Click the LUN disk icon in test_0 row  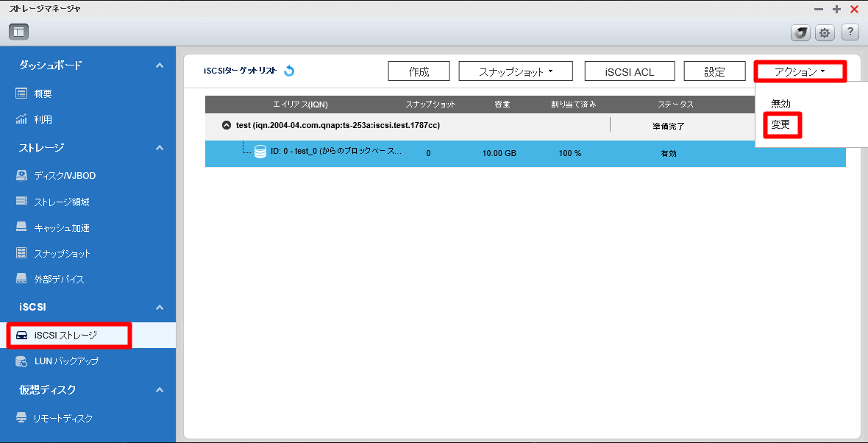tap(260, 152)
